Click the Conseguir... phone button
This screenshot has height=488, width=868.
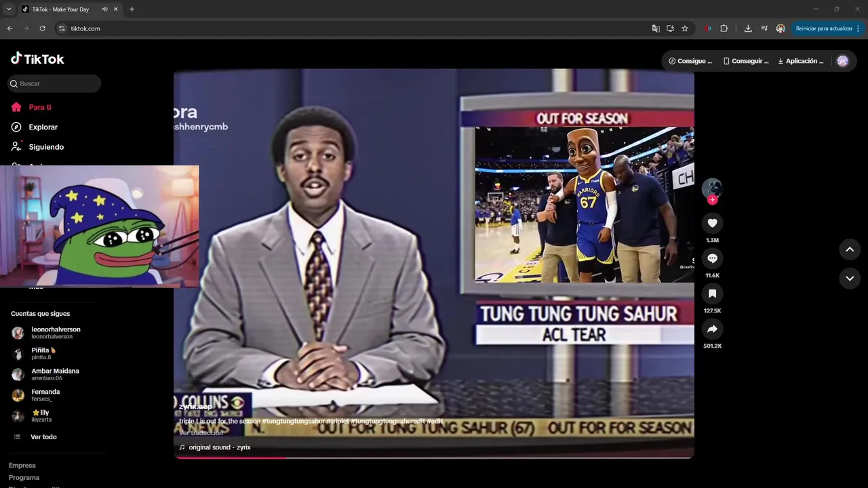(746, 61)
